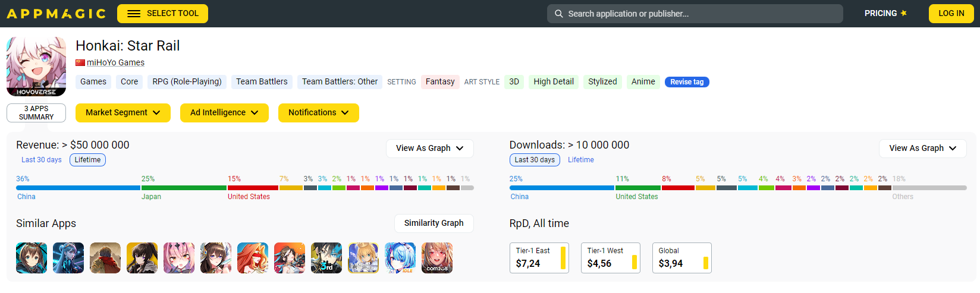This screenshot has width=980, height=293.
Task: Open the similar app with the Com2uS label
Action: 437,258
